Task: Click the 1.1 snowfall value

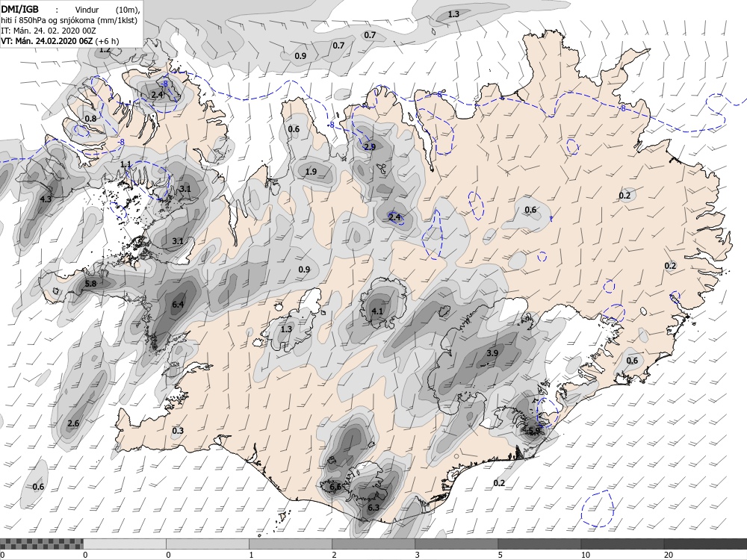Action: (125, 164)
